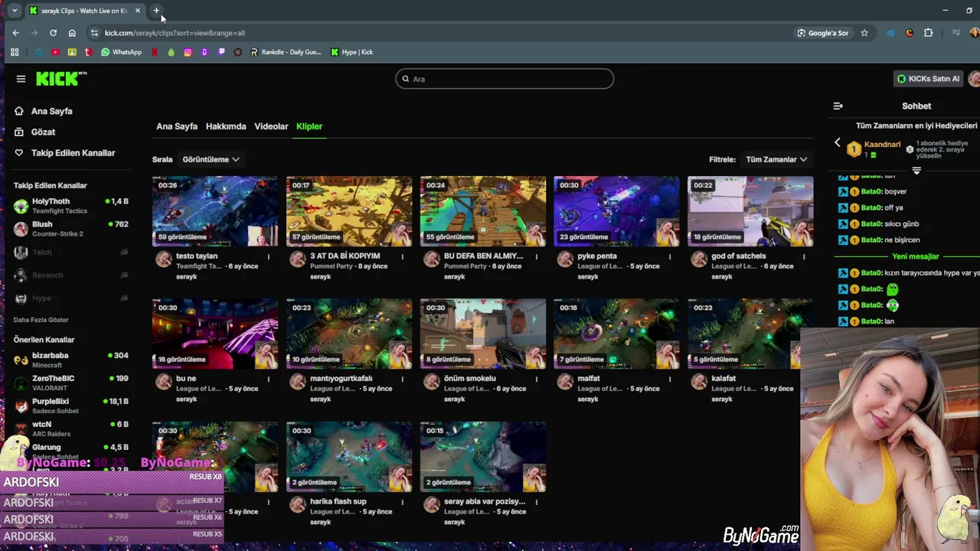The image size is (980, 551).
Task: Open Blush channel in followed list
Action: pyautogui.click(x=70, y=229)
